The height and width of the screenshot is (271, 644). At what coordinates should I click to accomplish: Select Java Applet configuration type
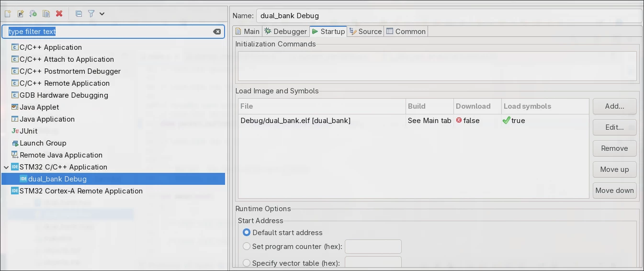click(35, 107)
